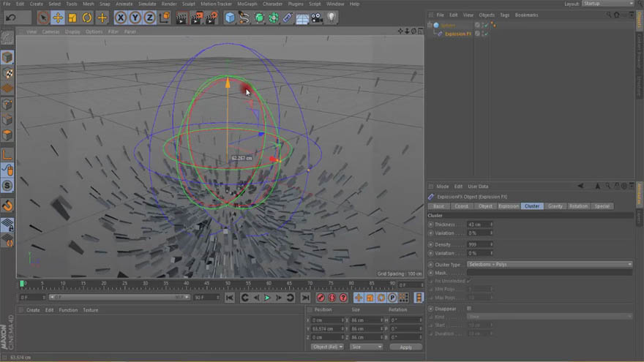Open the Simulate menu
The image size is (644, 362).
tap(147, 4)
